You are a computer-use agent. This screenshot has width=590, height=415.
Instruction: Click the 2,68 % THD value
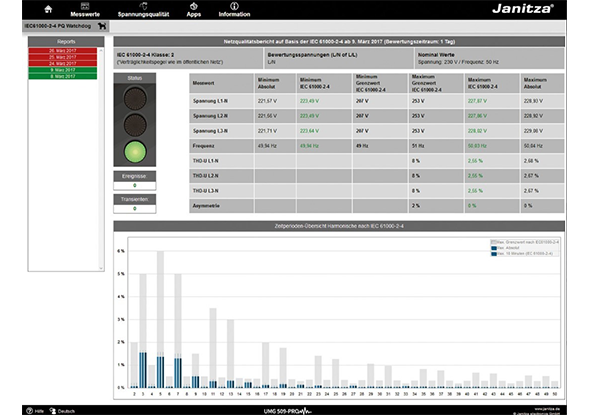(531, 161)
